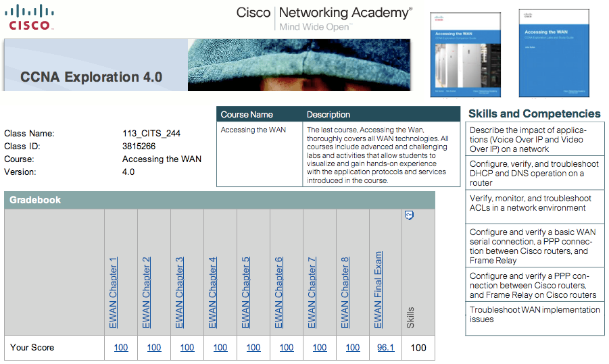Viewport: 609px width, 364px height.
Task: Click the Description column header
Action: pyautogui.click(x=328, y=115)
